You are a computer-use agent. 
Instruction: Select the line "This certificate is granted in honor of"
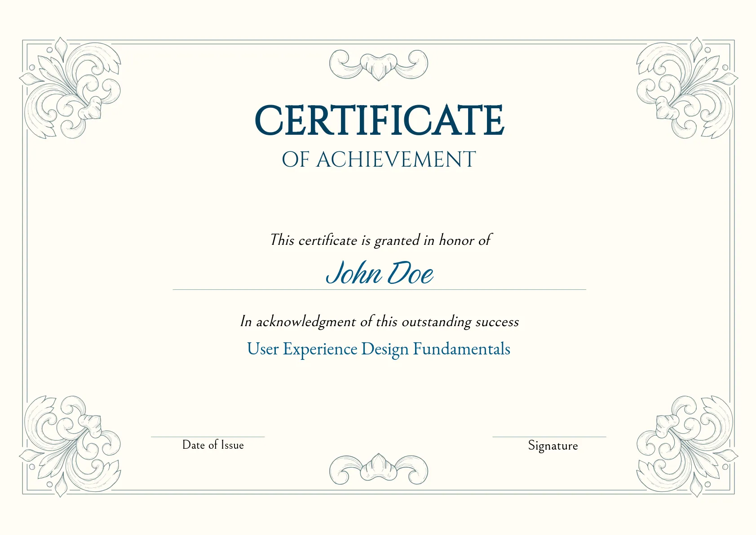click(380, 240)
